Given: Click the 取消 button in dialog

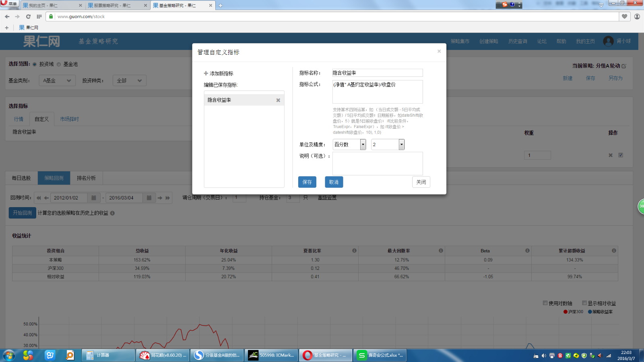Looking at the screenshot, I should [334, 182].
